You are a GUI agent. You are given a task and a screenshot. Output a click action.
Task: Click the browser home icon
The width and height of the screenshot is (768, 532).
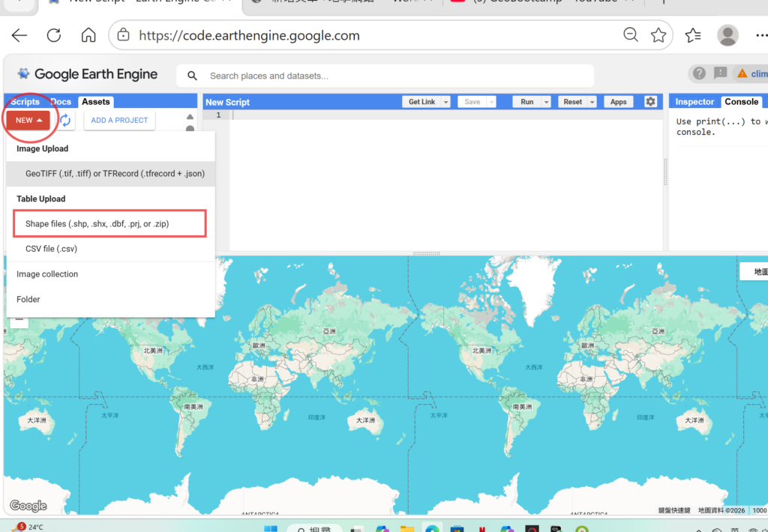click(x=88, y=35)
